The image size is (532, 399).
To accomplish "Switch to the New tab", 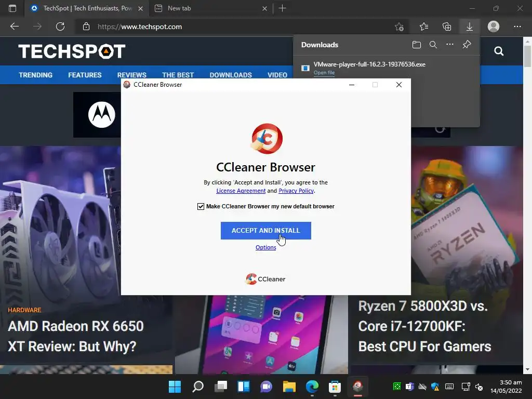I will [x=210, y=8].
